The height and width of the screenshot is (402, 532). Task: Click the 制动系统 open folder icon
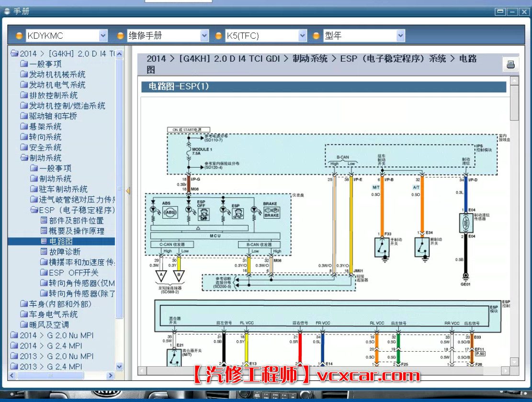[24, 158]
